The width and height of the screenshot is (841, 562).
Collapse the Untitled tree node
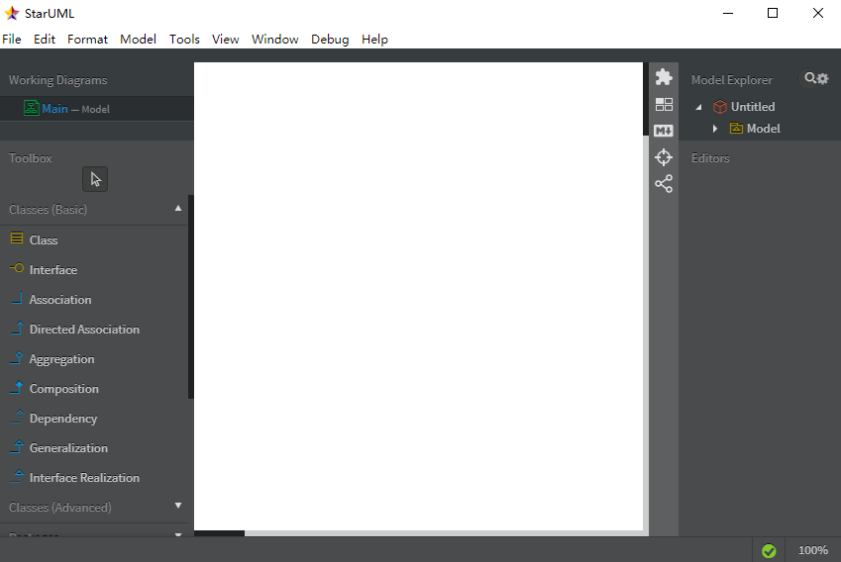pos(699,107)
